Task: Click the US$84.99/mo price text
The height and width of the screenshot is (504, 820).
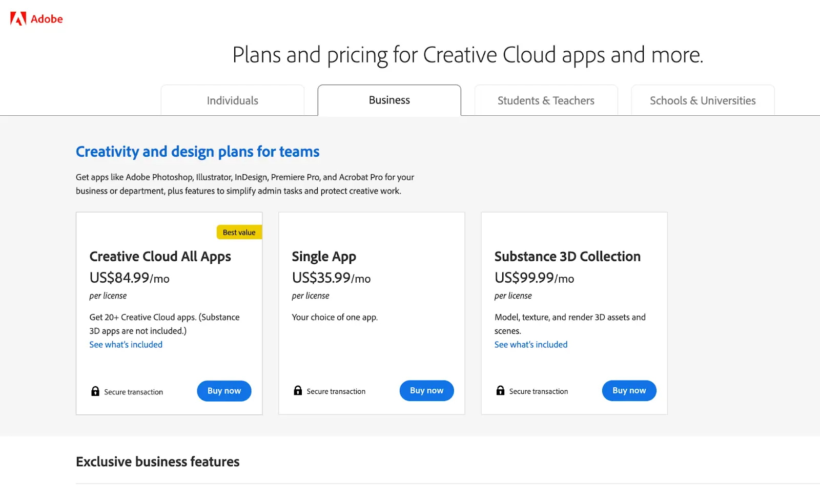Action: tap(129, 278)
